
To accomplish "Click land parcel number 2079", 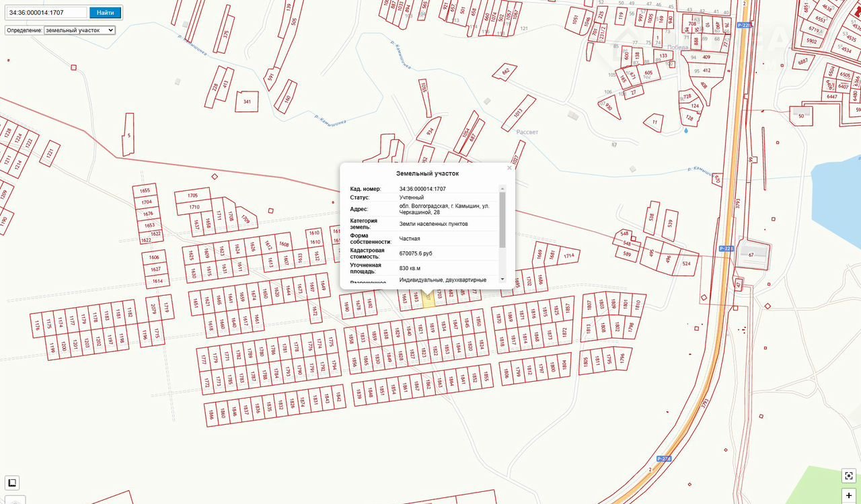I will click(152, 308).
